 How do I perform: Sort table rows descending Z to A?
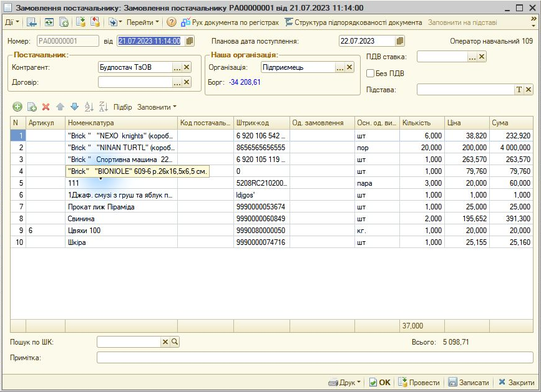(x=103, y=107)
